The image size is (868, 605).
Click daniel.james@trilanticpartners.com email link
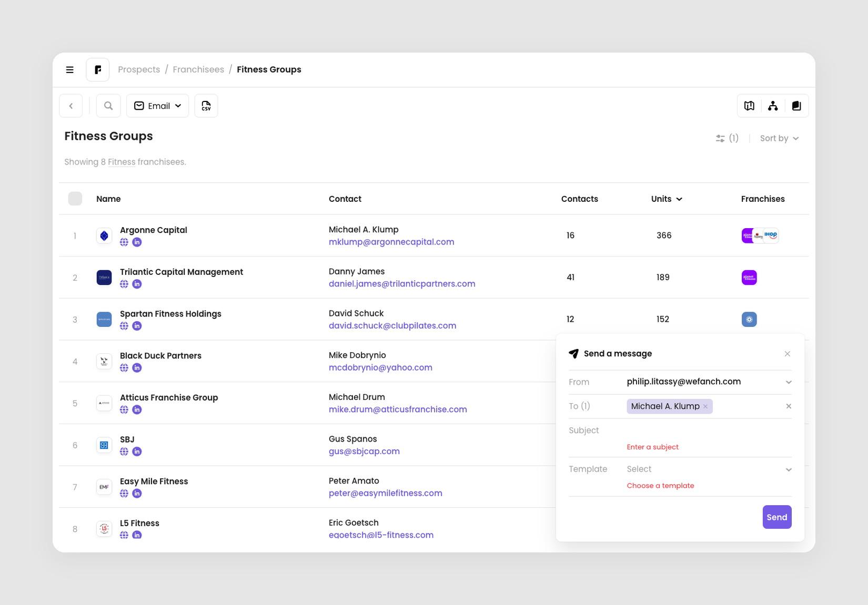(402, 284)
